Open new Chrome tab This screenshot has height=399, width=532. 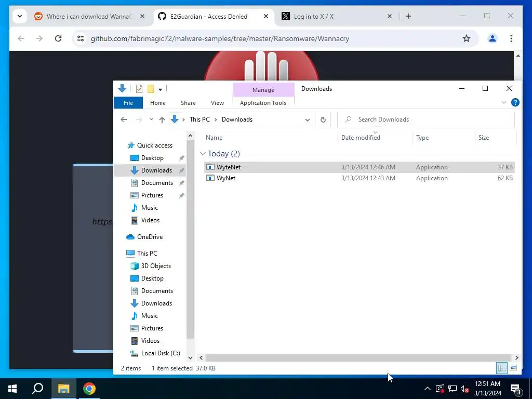click(408, 16)
